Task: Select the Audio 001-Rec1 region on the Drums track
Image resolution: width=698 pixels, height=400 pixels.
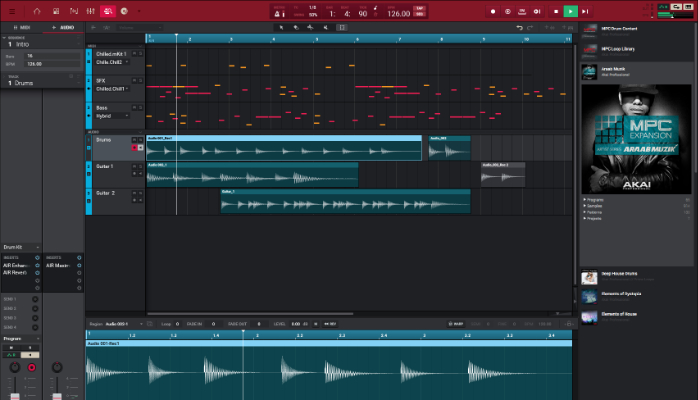Action: coord(284,148)
